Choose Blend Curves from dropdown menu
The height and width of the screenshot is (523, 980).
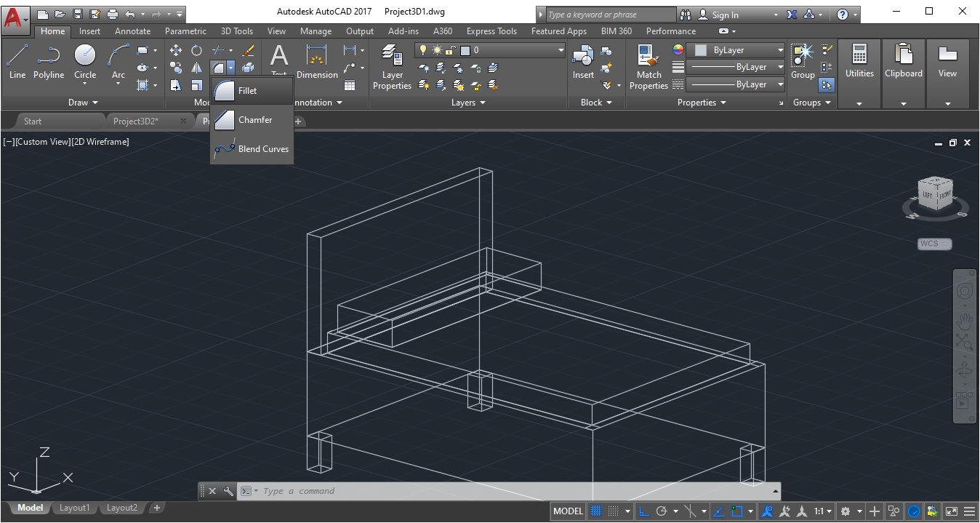(x=252, y=149)
